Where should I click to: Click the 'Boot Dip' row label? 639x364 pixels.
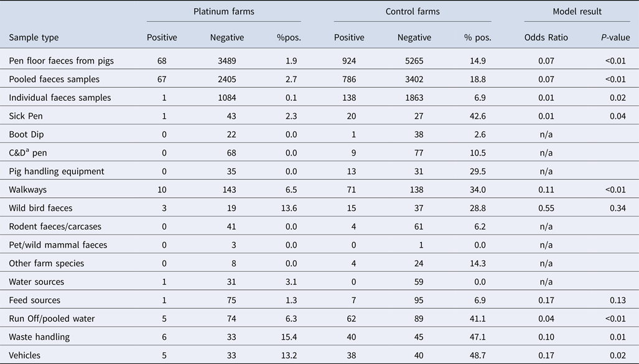click(x=27, y=134)
